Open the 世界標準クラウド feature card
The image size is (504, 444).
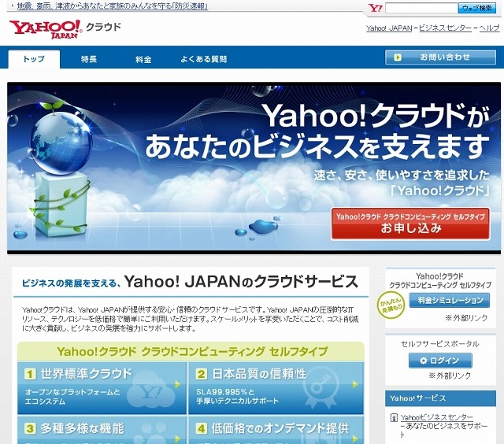click(x=102, y=388)
